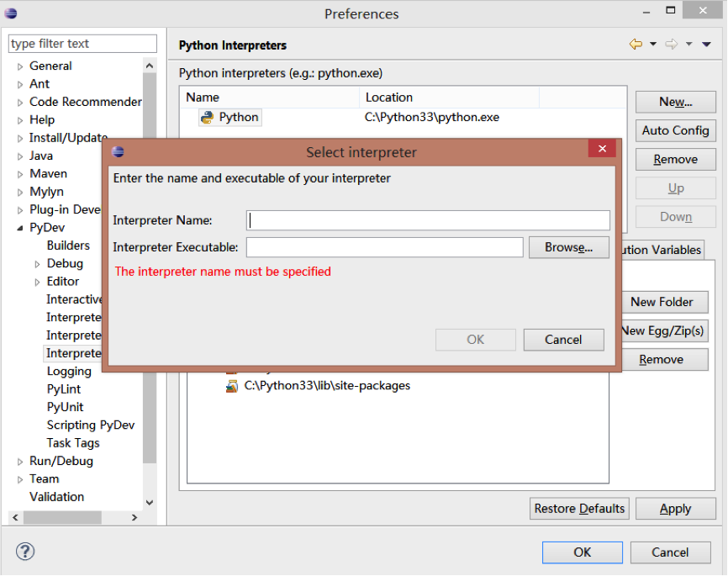728x576 pixels.
Task: Expand the Install/Update tree node
Action: (x=20, y=139)
